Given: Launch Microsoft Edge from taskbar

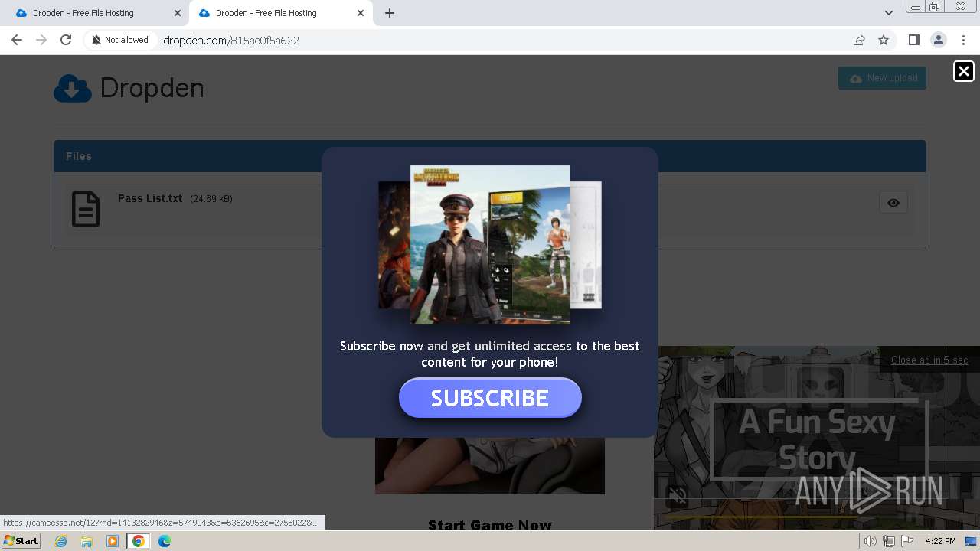Looking at the screenshot, I should [165, 541].
